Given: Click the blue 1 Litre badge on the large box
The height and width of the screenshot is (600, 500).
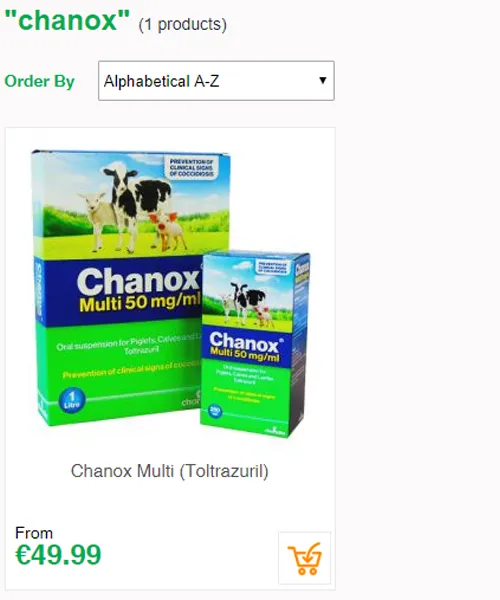Looking at the screenshot, I should pos(72,400).
